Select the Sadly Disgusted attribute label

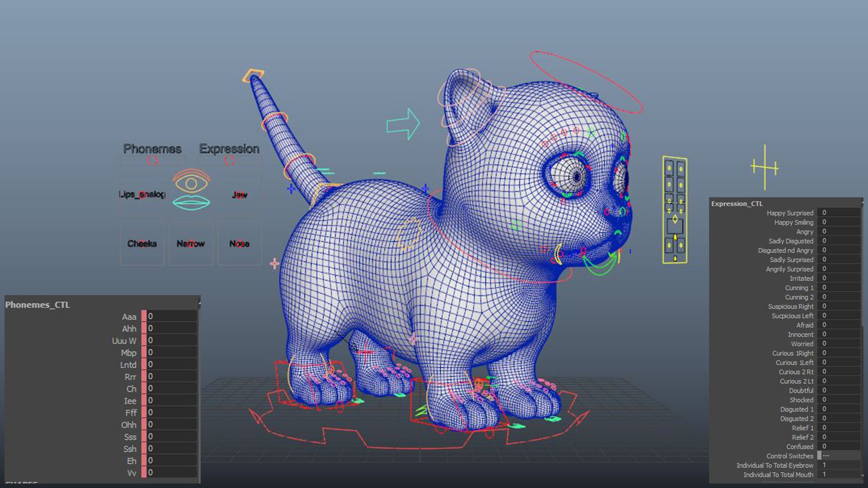point(791,241)
